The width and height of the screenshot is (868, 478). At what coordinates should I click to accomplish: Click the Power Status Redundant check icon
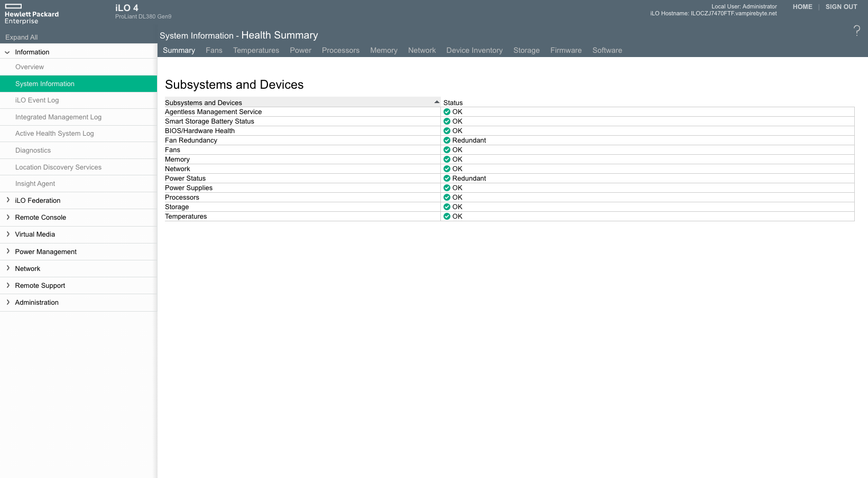coord(447,179)
